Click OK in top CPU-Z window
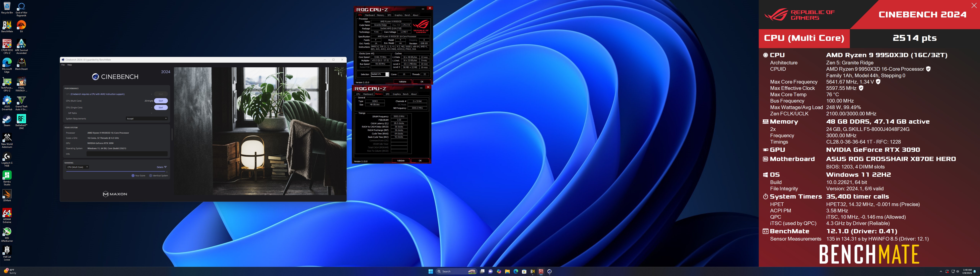The height and width of the screenshot is (276, 980). coord(421,82)
